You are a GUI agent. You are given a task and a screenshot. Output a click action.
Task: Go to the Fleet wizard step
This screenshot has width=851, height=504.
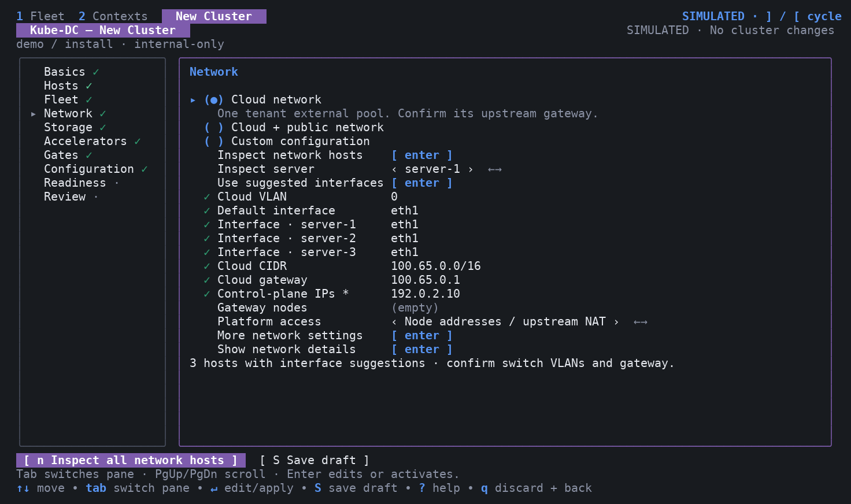tap(68, 99)
